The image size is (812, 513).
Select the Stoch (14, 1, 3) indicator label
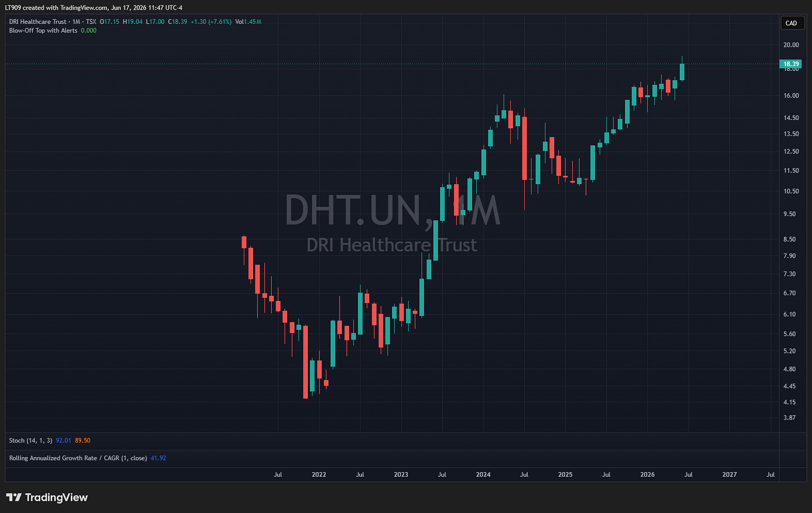tap(31, 440)
